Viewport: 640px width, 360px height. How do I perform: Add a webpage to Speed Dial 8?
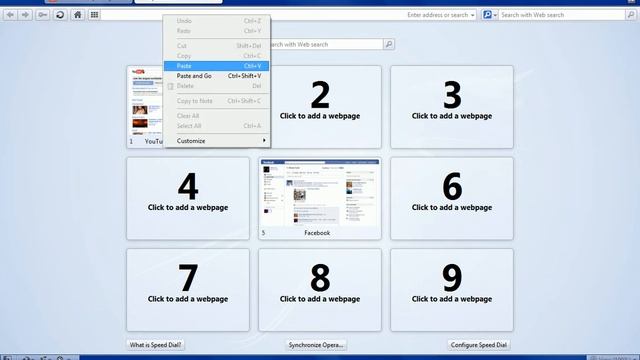[320, 290]
